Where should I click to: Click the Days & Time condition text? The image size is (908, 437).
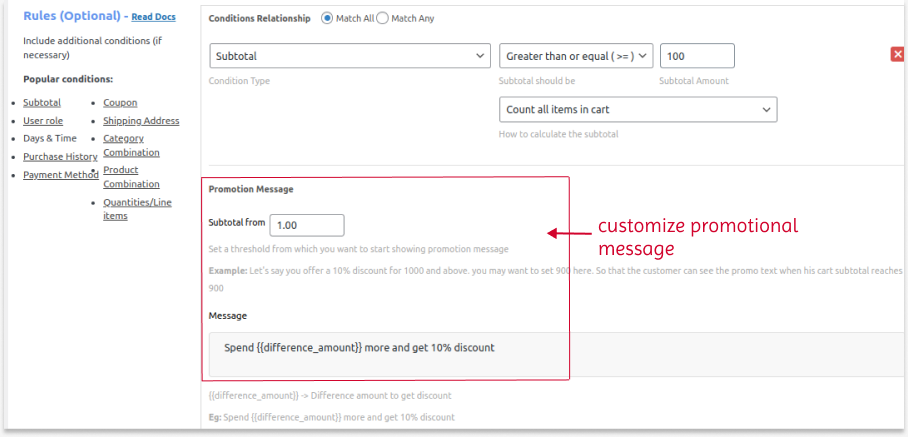50,138
